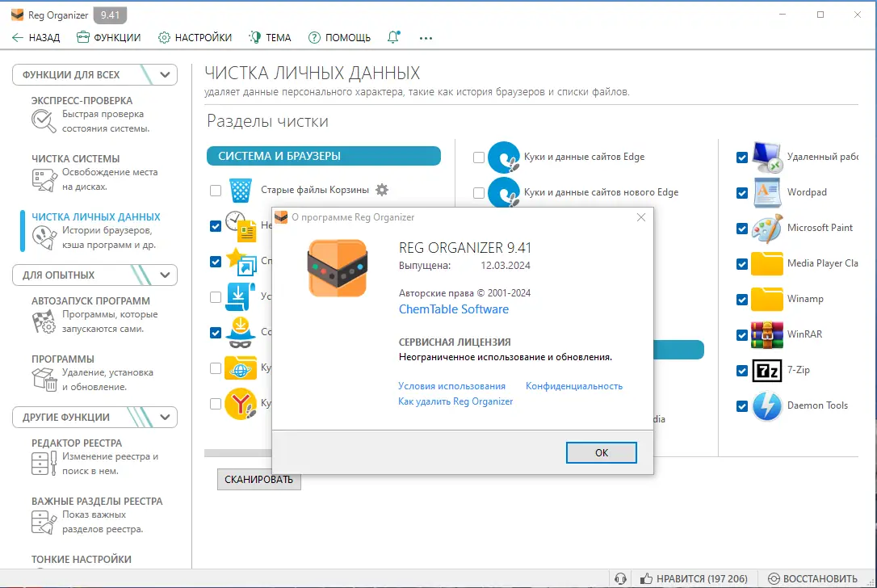Screen dimensions: 877x588
Task: Click the Microsoft Paint icon
Action: tap(767, 229)
